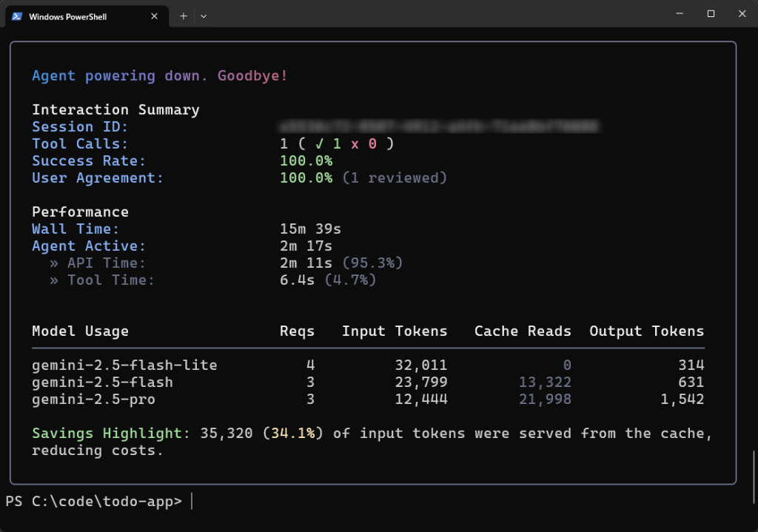
Task: Close the Windows PowerShell tab
Action: [155, 16]
